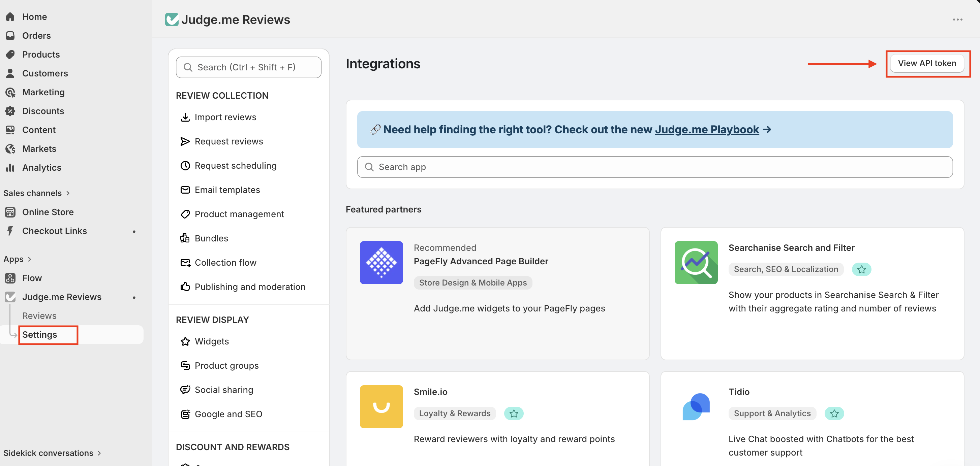The image size is (980, 466).
Task: Click the dot next to Checkout Links
Action: coord(134,231)
